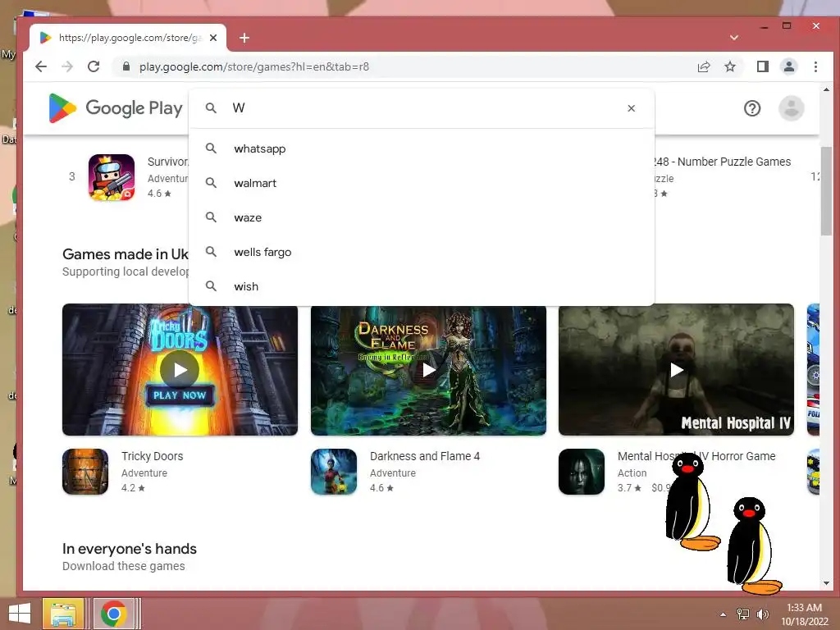Open the Google Play account avatar
Screen dimensions: 840x630
792,109
